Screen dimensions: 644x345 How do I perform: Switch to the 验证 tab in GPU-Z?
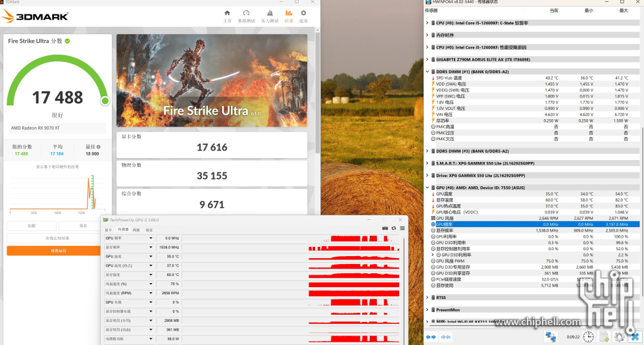pos(149,230)
